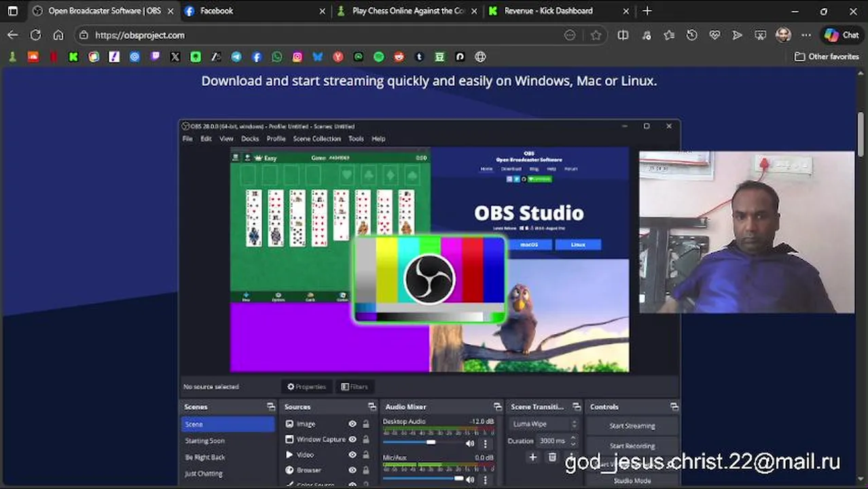Mute the Desktop Audio speaker icon
The image size is (868, 489).
(x=470, y=443)
